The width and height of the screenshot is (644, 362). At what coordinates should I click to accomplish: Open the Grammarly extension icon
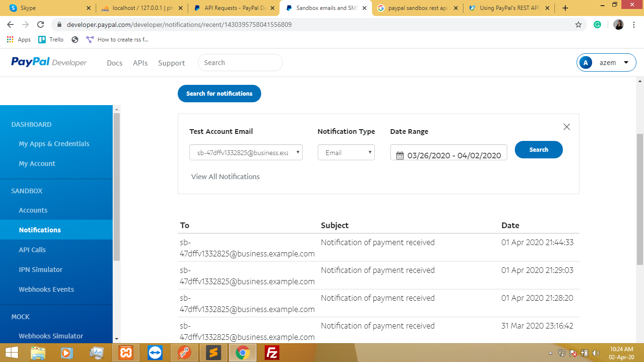click(597, 25)
